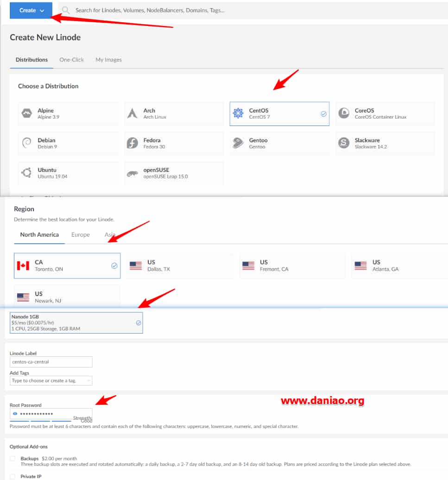Toggle the Toronto ON selected checkmark

pyautogui.click(x=114, y=265)
